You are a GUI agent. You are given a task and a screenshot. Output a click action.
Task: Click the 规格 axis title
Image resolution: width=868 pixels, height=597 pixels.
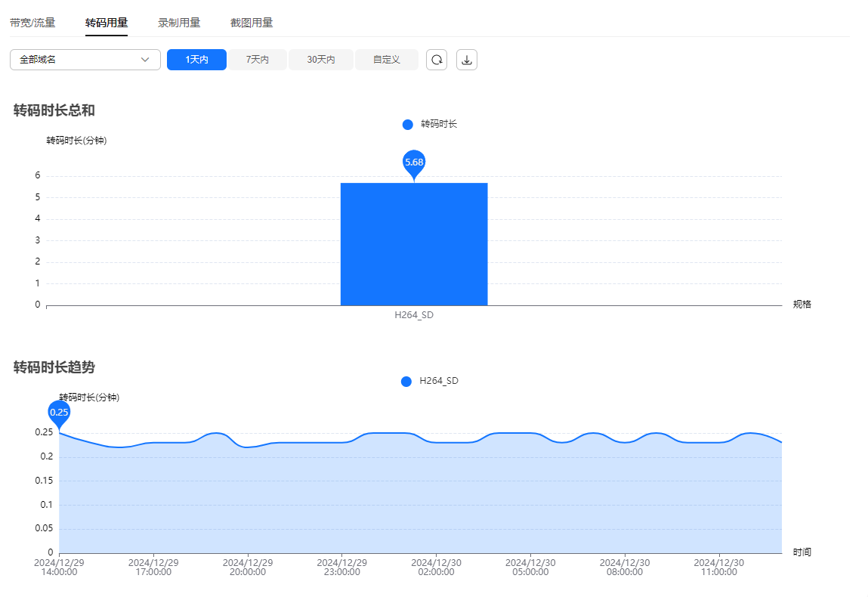[x=802, y=304]
